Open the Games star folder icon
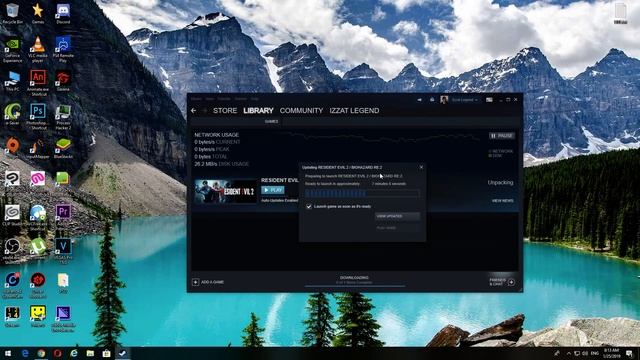This screenshot has height=360, width=640. pyautogui.click(x=38, y=13)
